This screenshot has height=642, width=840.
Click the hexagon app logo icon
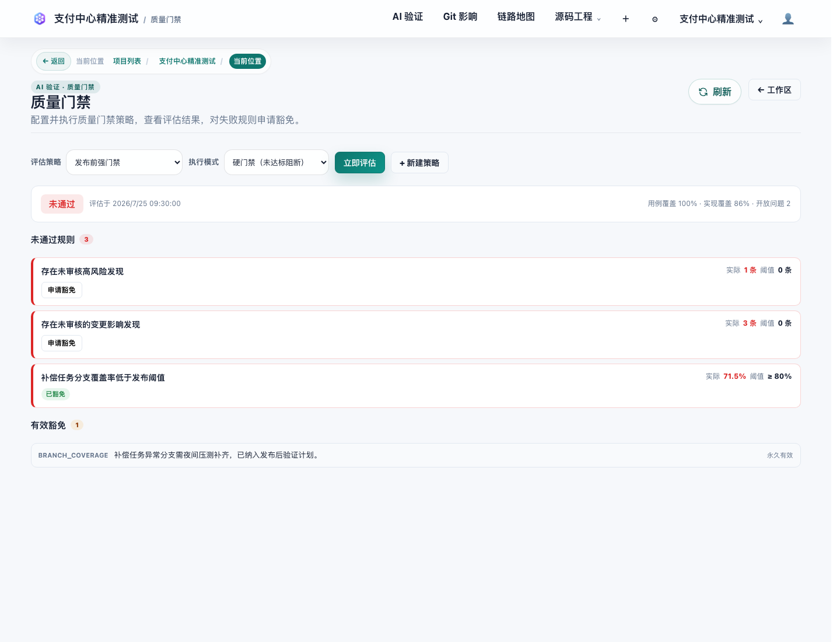click(40, 19)
